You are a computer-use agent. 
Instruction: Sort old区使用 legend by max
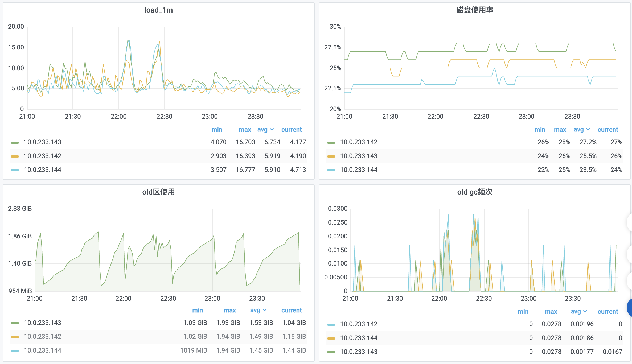(x=230, y=310)
